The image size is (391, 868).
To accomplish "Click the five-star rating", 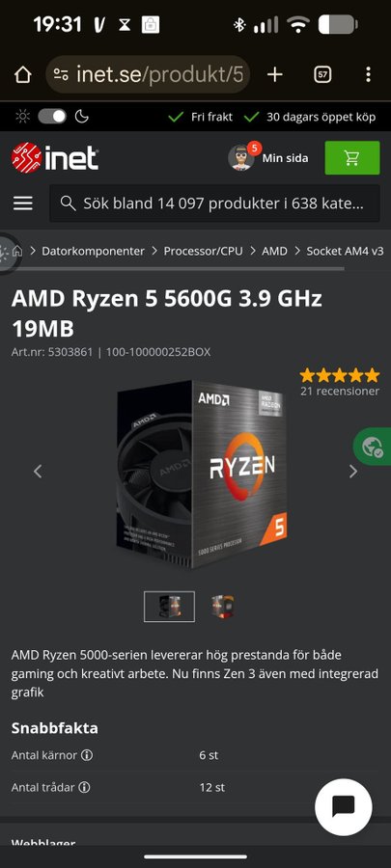I will 340,375.
